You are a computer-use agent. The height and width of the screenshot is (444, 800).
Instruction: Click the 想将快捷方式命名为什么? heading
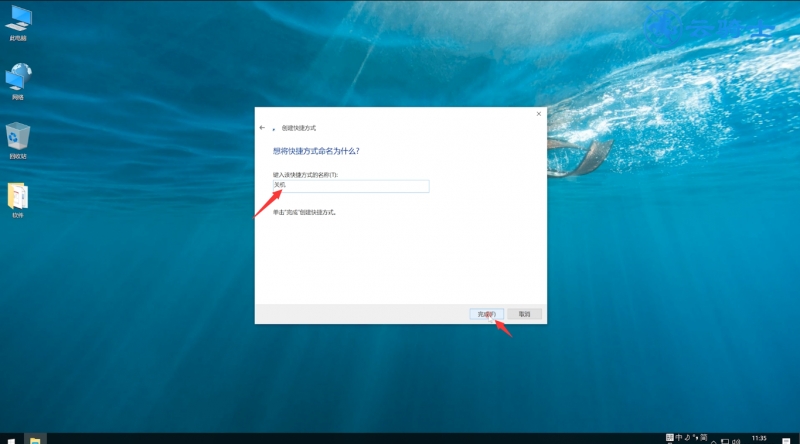tap(316, 151)
